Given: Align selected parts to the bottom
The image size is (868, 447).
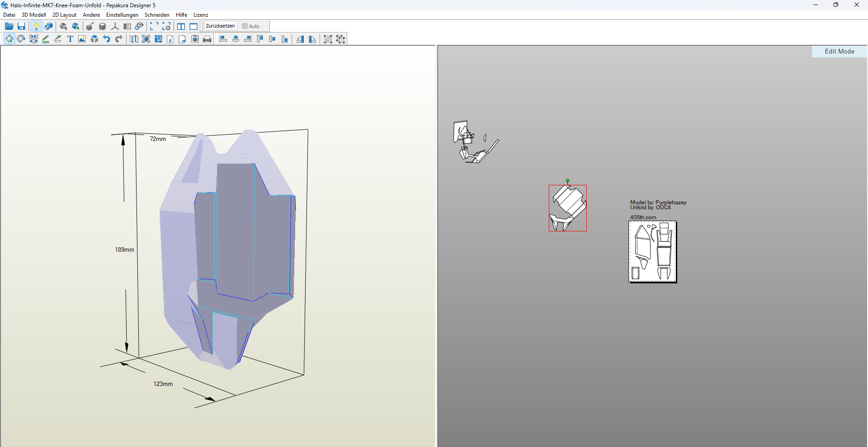Looking at the screenshot, I should point(284,39).
